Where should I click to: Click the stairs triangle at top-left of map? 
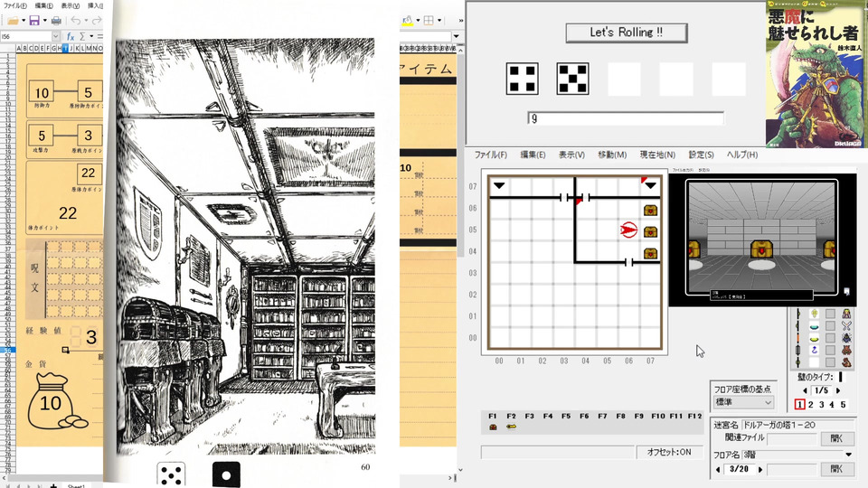pos(499,186)
